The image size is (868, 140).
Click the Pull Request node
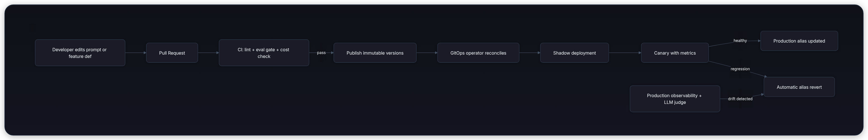tap(172, 53)
